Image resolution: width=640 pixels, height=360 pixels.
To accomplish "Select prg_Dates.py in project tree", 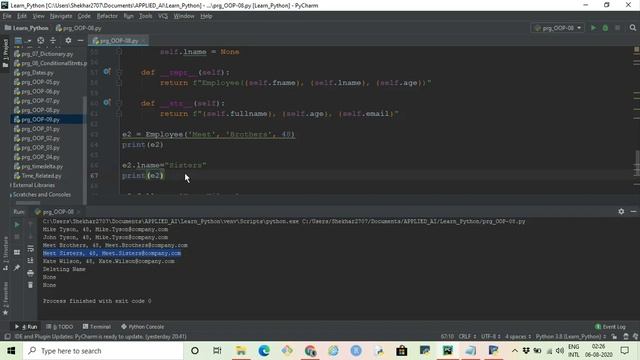I will pos(37,73).
